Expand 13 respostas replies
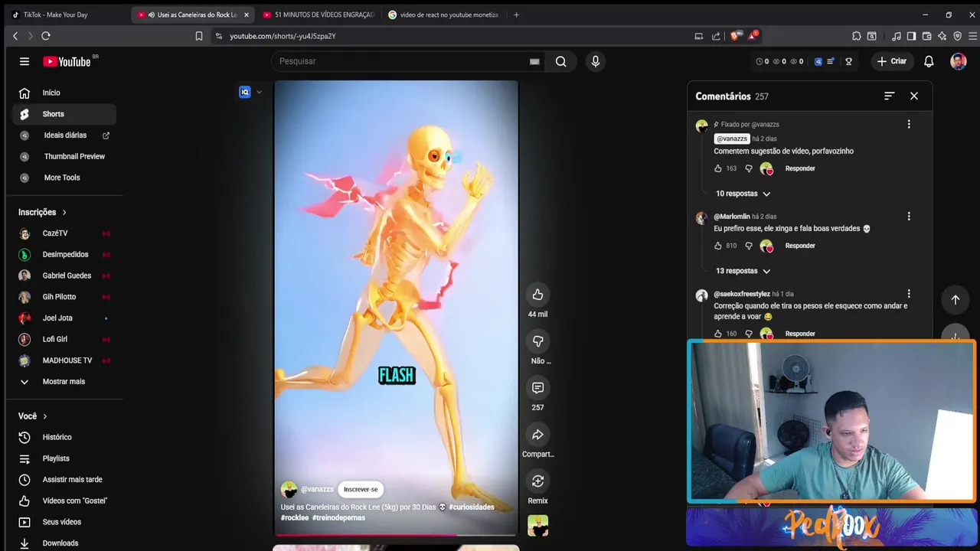The width and height of the screenshot is (980, 551). coord(743,271)
